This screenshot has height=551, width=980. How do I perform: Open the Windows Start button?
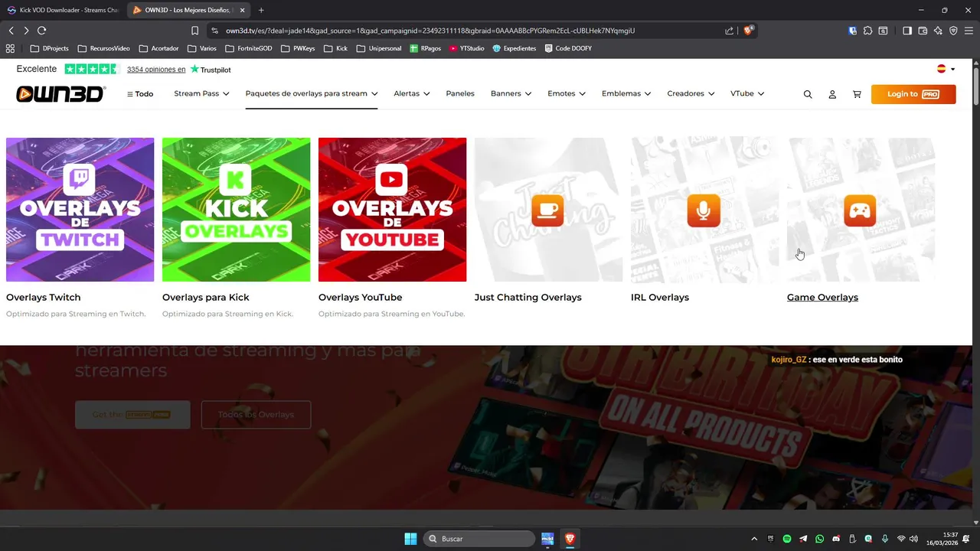pos(410,539)
